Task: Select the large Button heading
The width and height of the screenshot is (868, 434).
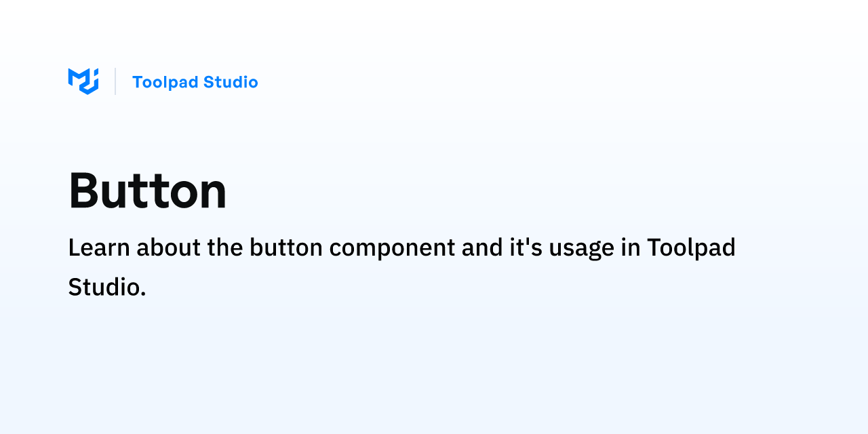Action: 147,191
